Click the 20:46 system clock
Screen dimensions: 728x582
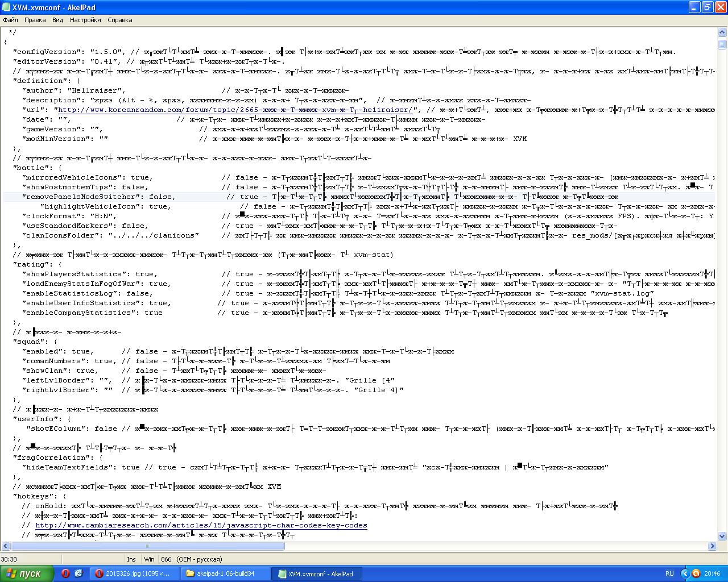(712, 573)
